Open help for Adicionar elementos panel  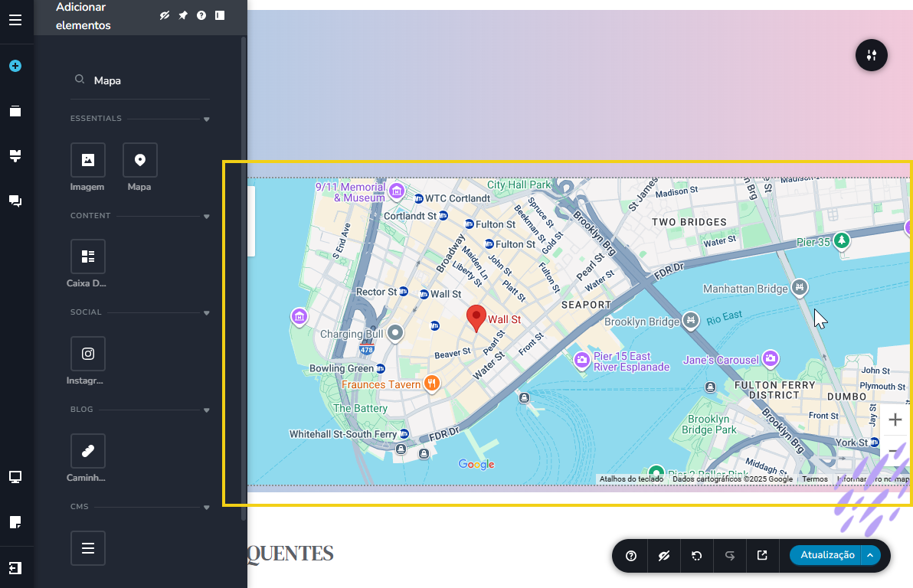[x=201, y=16]
